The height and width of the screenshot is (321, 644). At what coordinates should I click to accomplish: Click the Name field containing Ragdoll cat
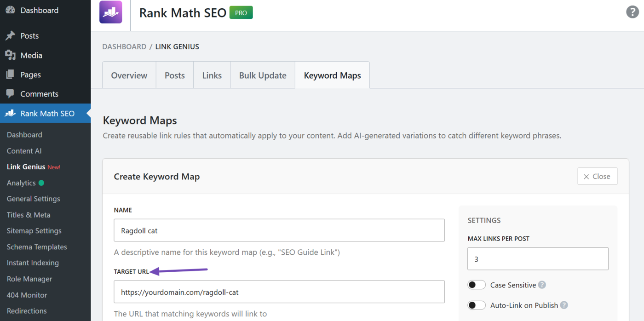click(279, 230)
